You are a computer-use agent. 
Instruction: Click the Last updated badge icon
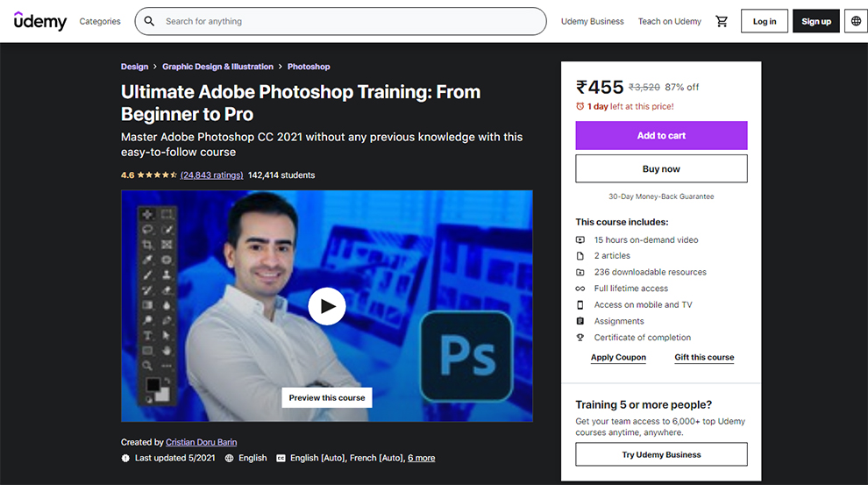pyautogui.click(x=125, y=458)
